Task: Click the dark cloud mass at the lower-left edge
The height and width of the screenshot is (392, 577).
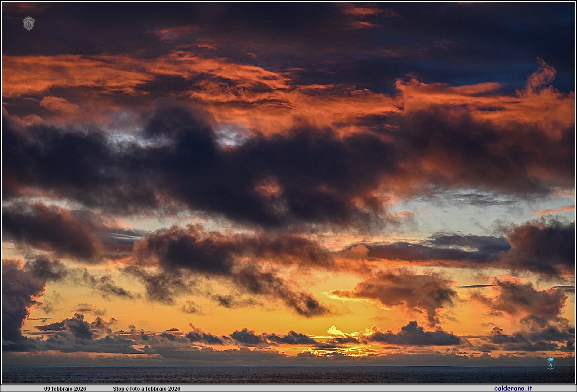Action: [18, 297]
